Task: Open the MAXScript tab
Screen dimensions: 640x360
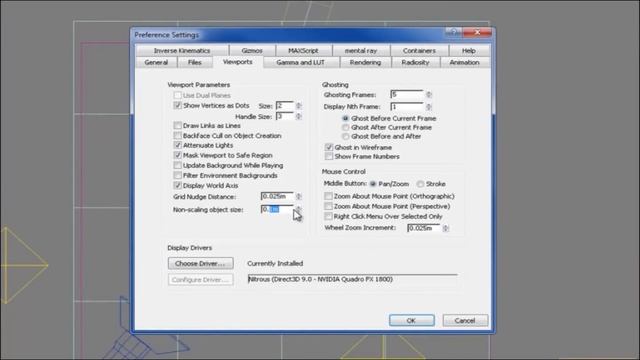Action: point(303,51)
